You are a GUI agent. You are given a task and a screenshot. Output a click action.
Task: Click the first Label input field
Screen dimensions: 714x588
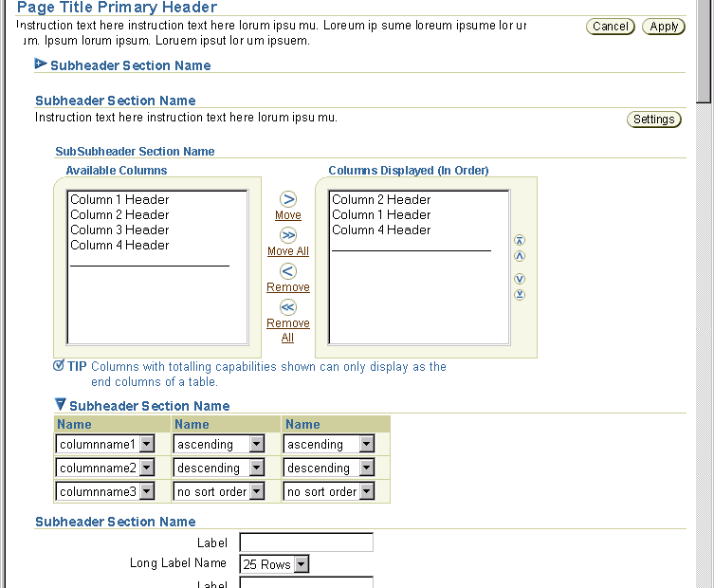pos(306,542)
